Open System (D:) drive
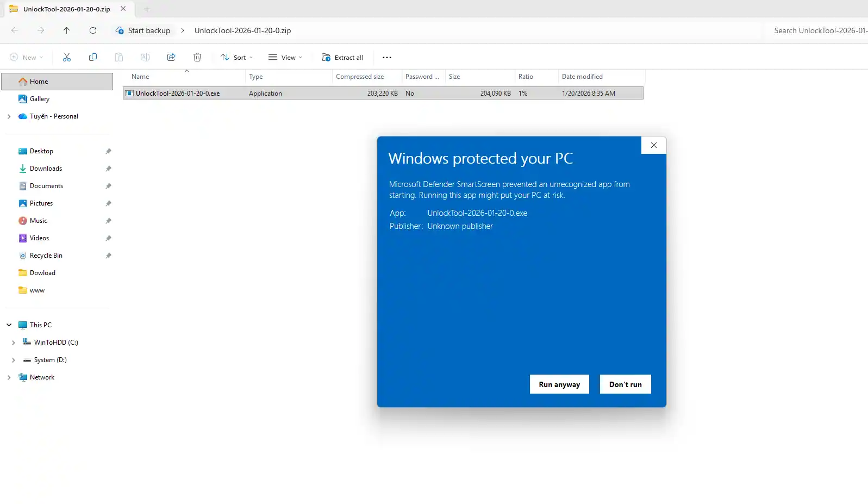 click(x=50, y=360)
